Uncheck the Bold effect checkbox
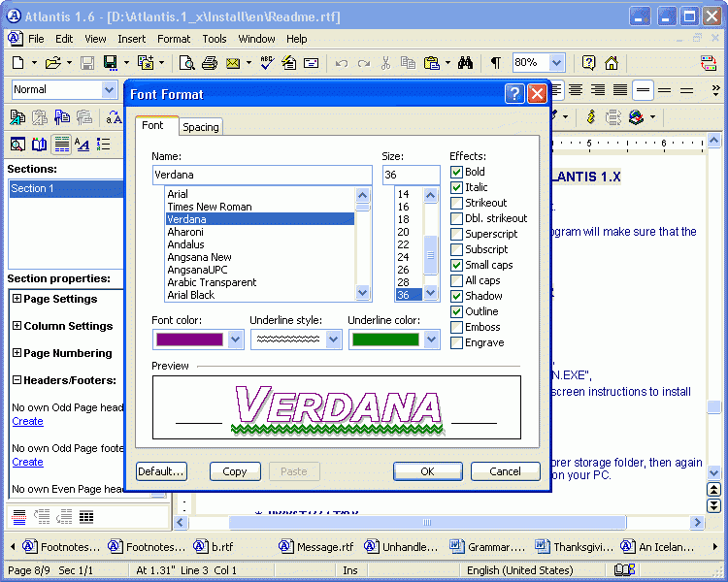Screen dimensions: 728x582 pyautogui.click(x=456, y=173)
